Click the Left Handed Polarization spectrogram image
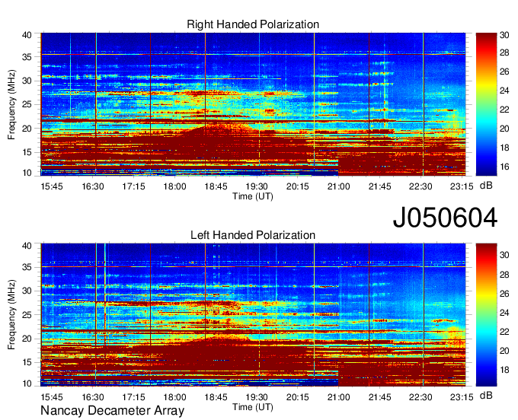Screen dimensions: 518x420 click(x=253, y=315)
